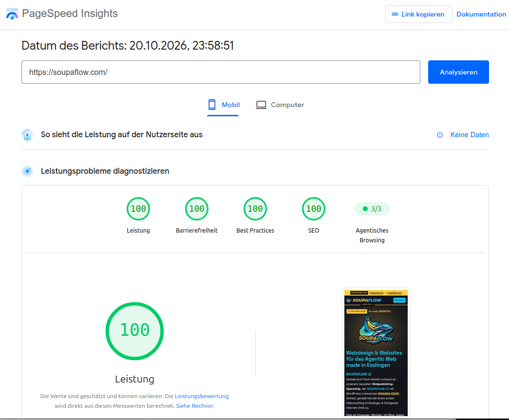Image resolution: width=509 pixels, height=420 pixels.
Task: Select the Barrierefreiheit 100 score gauge
Action: pyautogui.click(x=197, y=209)
